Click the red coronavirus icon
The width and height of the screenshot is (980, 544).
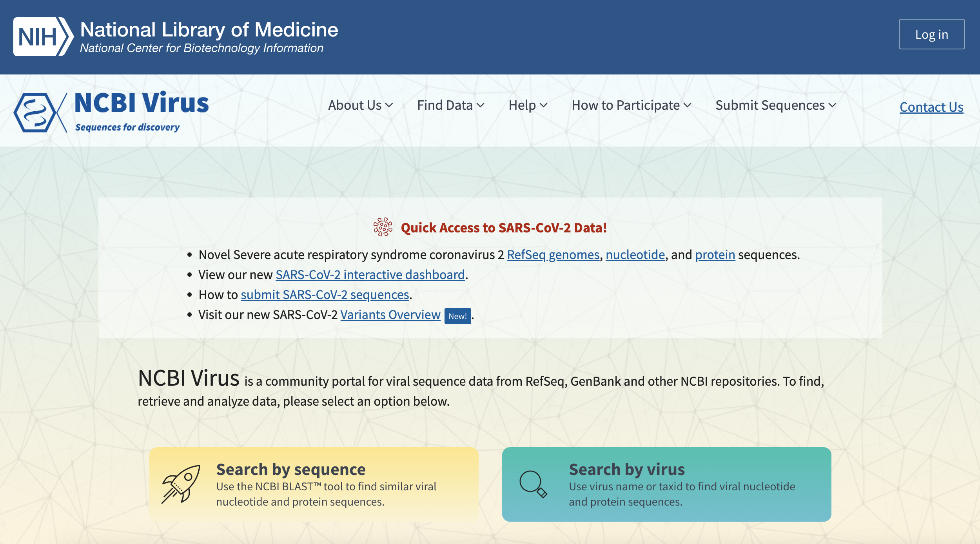(x=383, y=227)
